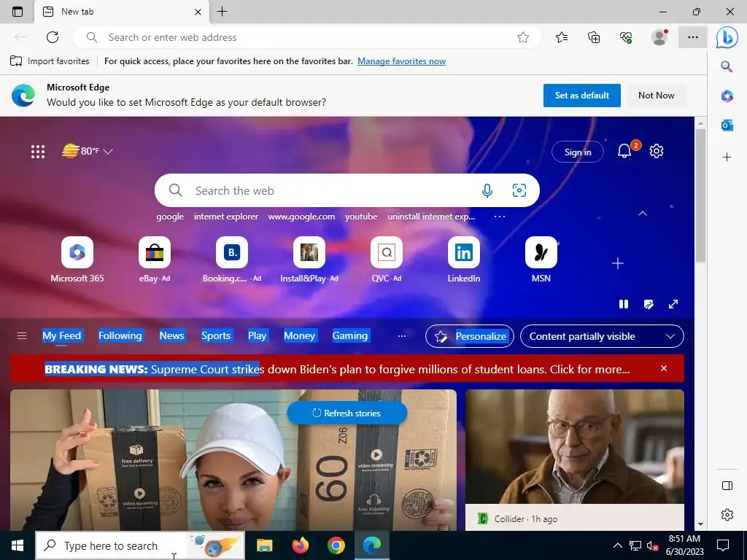The height and width of the screenshot is (560, 747).
Task: Switch to the Following tab
Action: pyautogui.click(x=120, y=335)
